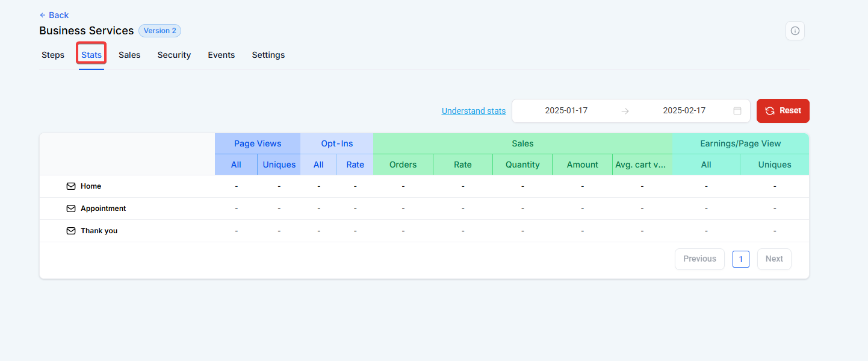Click the arrow between the dates
The image size is (868, 361).
point(625,111)
